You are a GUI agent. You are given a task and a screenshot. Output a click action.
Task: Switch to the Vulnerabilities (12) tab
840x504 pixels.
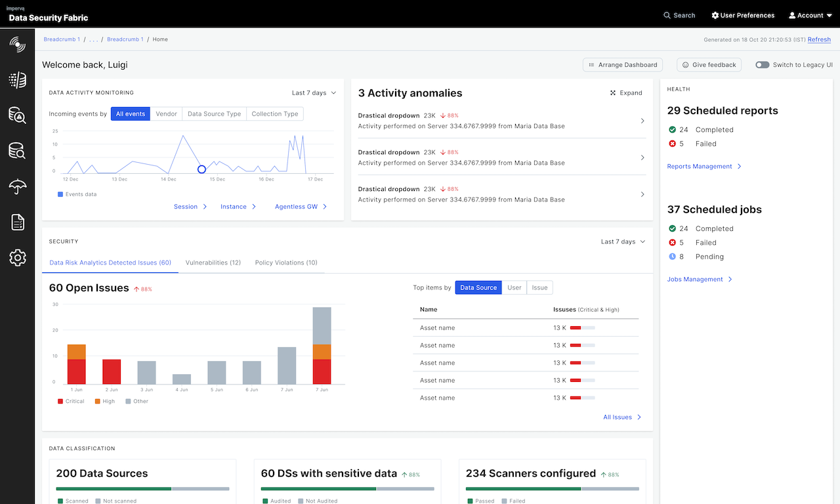click(x=213, y=262)
